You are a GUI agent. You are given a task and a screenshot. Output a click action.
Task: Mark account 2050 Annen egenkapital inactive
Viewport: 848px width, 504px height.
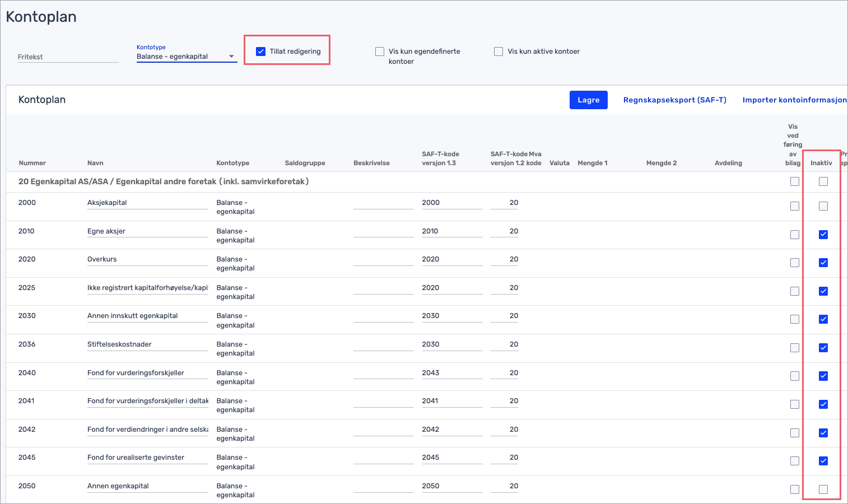(x=823, y=489)
